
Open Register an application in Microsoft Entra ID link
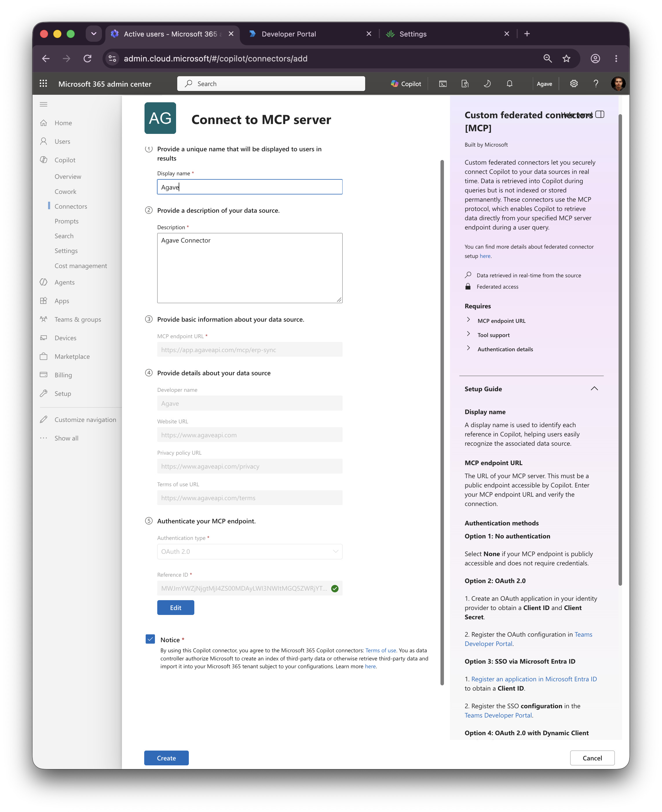[534, 679]
